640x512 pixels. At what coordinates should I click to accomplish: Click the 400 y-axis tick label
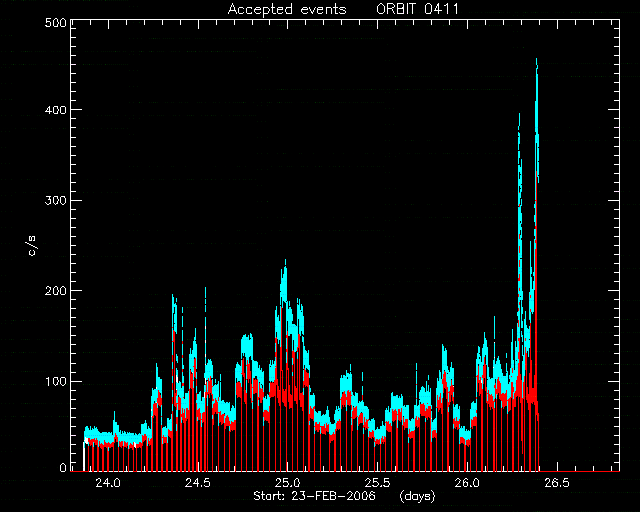[x=55, y=110]
